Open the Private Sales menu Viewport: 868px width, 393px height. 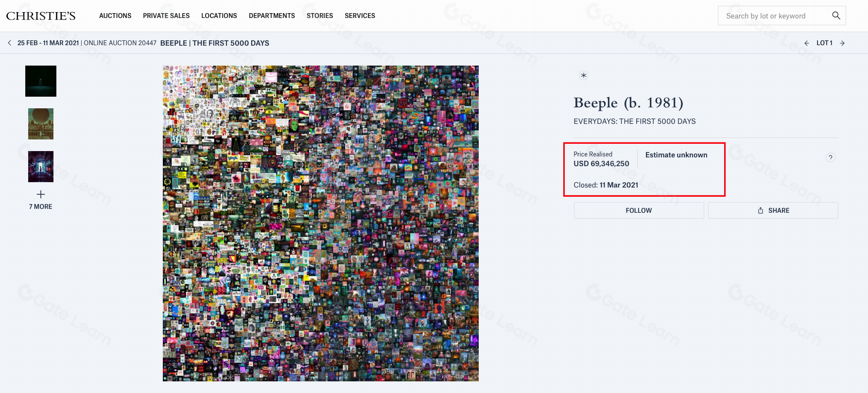166,16
